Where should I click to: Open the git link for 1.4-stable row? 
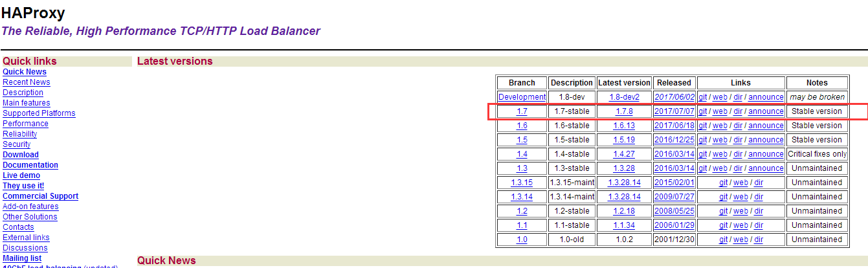[702, 154]
